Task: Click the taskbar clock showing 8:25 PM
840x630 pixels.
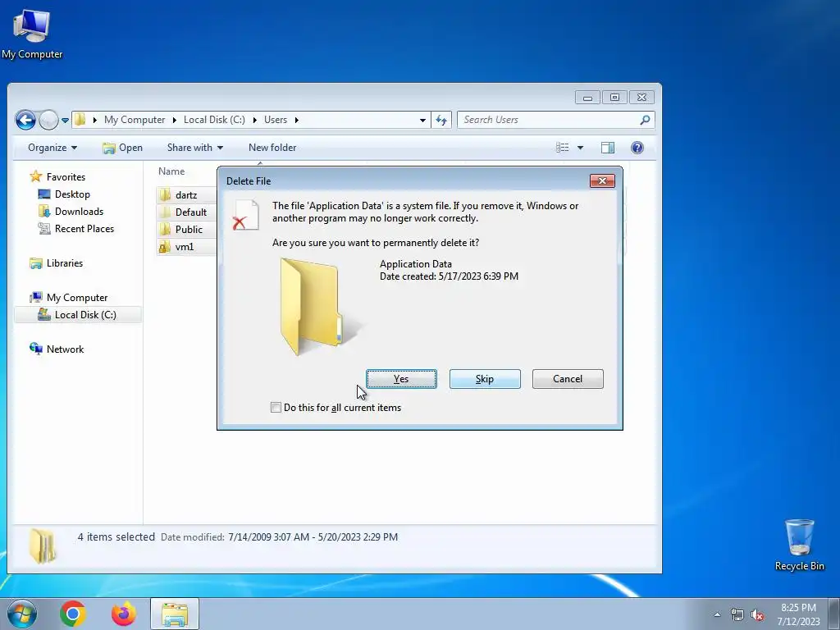Action: pyautogui.click(x=798, y=614)
